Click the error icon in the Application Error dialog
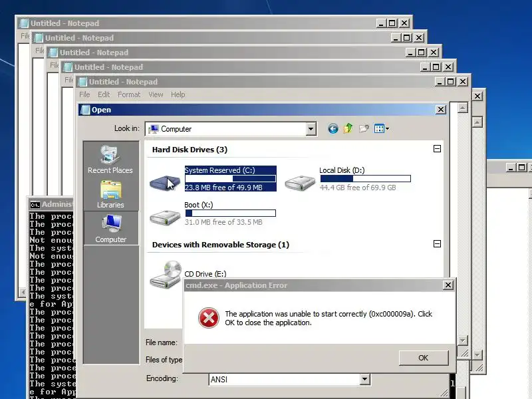This screenshot has height=399, width=532. click(x=208, y=318)
